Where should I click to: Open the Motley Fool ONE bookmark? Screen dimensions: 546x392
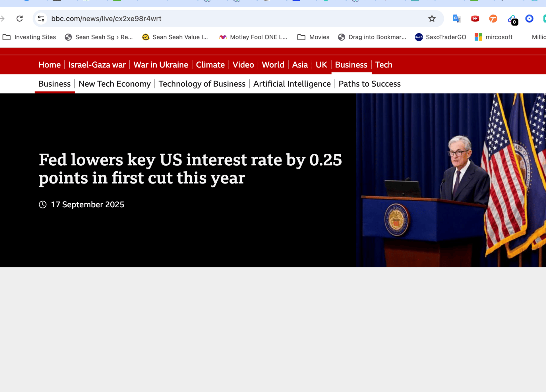click(x=253, y=37)
